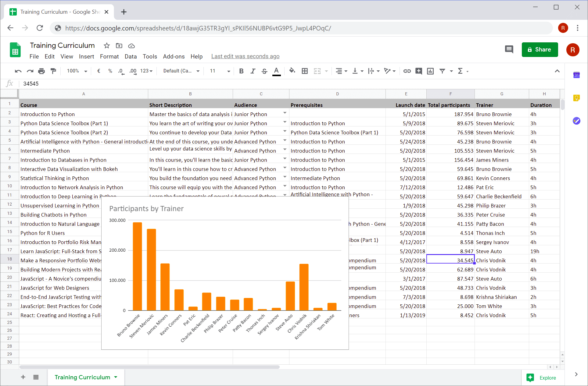Open the font family dropdown
Screen dimensions: 588x386
point(181,71)
